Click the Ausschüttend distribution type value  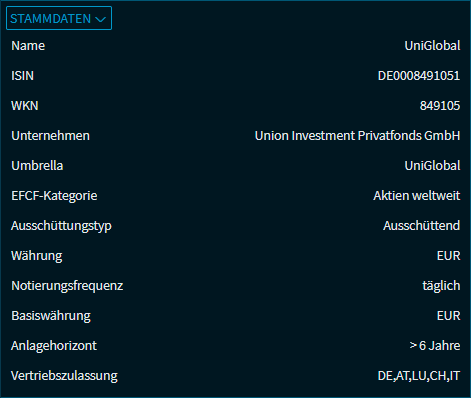[x=421, y=226]
